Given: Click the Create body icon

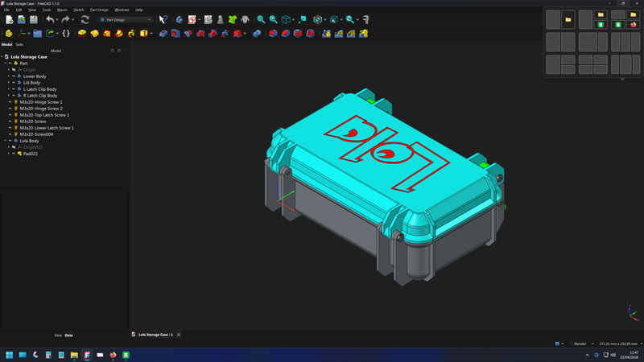Looking at the screenshot, I should click(x=9, y=34).
